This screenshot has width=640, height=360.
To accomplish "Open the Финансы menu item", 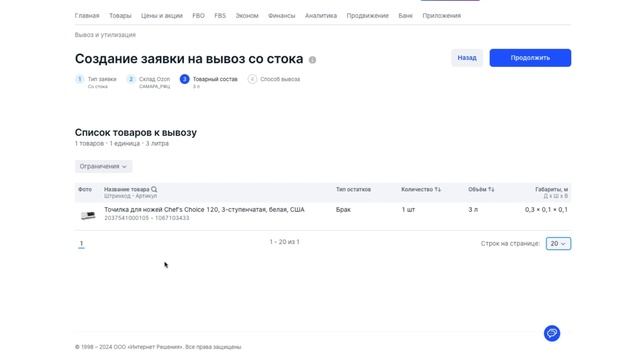I will point(282,16).
